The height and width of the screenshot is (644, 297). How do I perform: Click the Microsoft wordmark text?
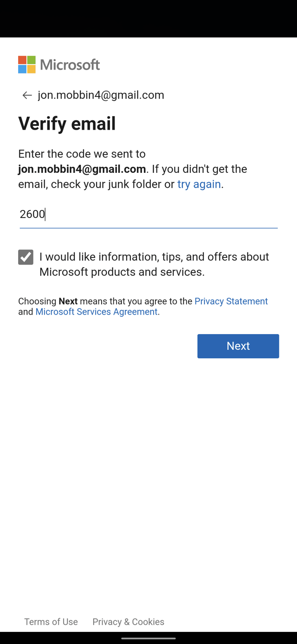coord(70,65)
